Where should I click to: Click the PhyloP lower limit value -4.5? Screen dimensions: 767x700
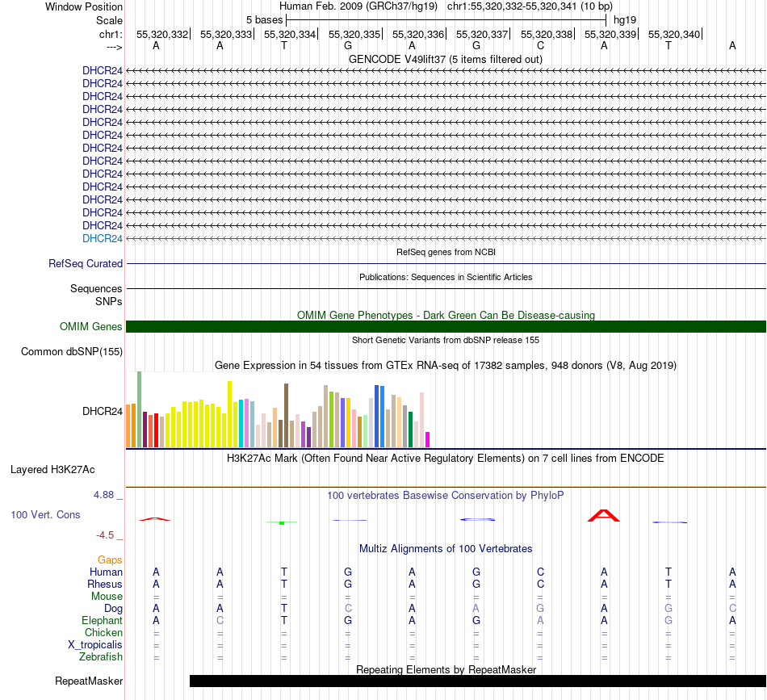[x=105, y=535]
